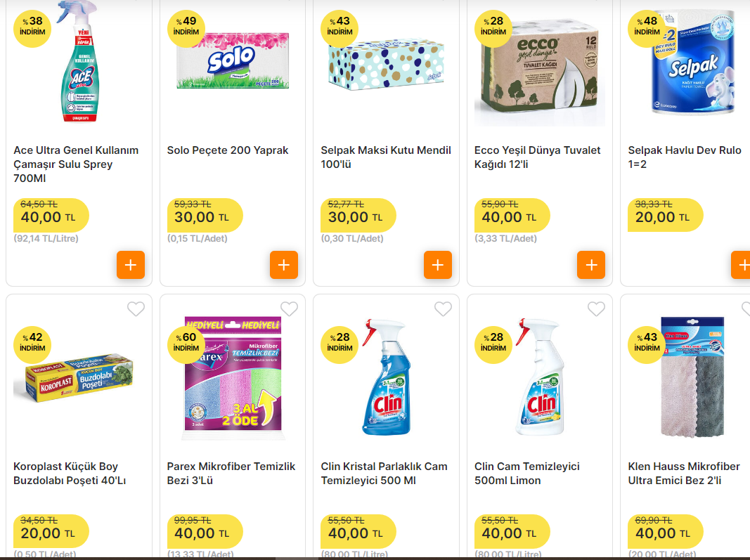
Task: Add Ace Ultra spray to cart
Action: 130,265
